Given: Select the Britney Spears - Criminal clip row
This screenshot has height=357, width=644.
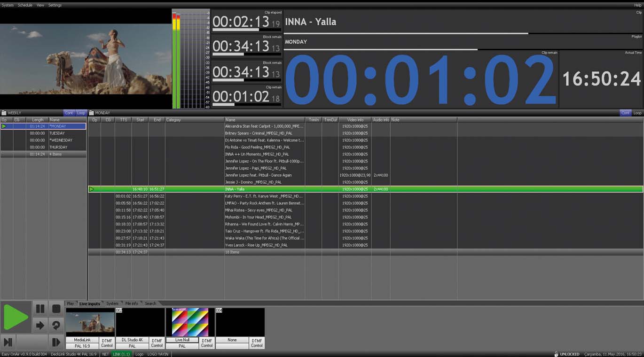Looking at the screenshot, I should coord(366,133).
